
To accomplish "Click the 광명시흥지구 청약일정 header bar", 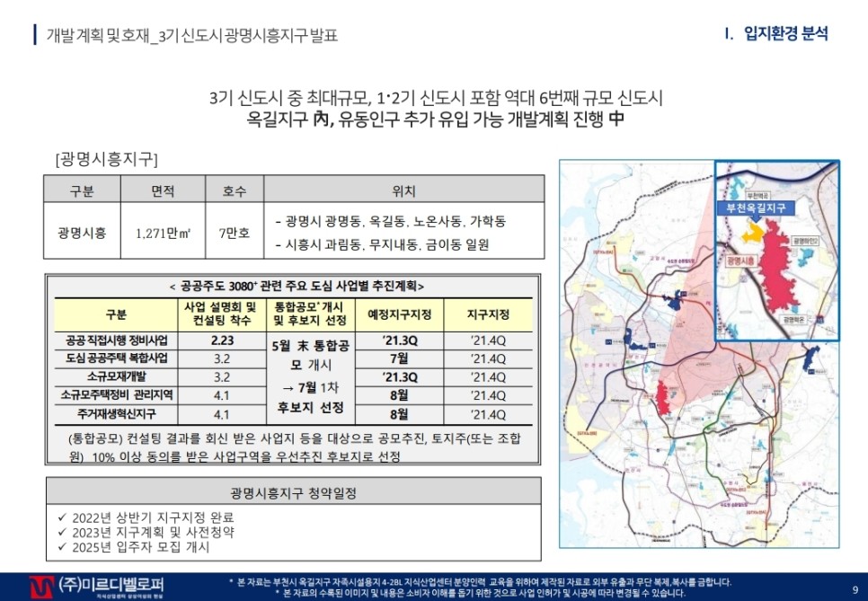I will (294, 492).
